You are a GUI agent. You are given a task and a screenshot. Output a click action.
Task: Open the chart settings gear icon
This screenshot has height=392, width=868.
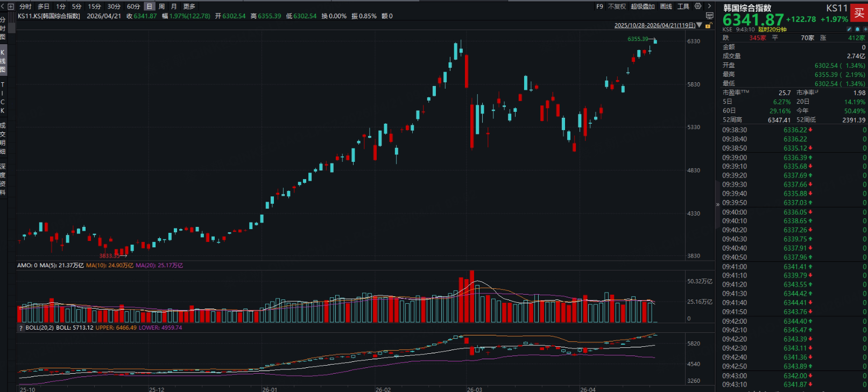(698, 6)
